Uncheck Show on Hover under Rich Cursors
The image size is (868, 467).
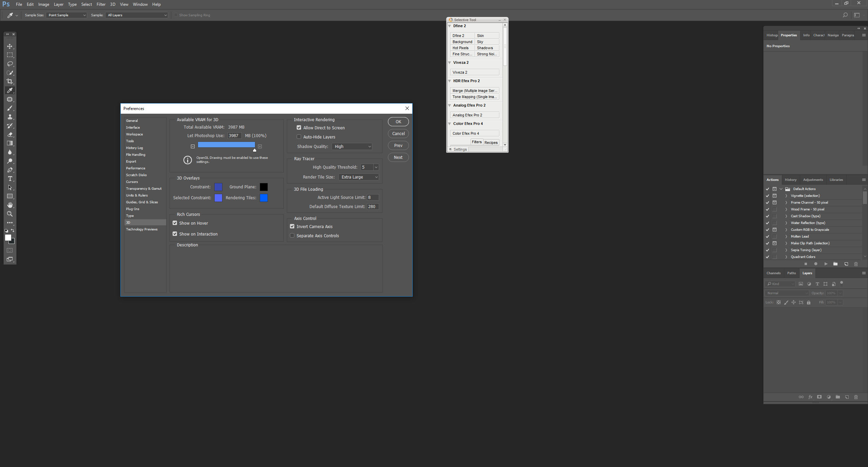coord(175,223)
